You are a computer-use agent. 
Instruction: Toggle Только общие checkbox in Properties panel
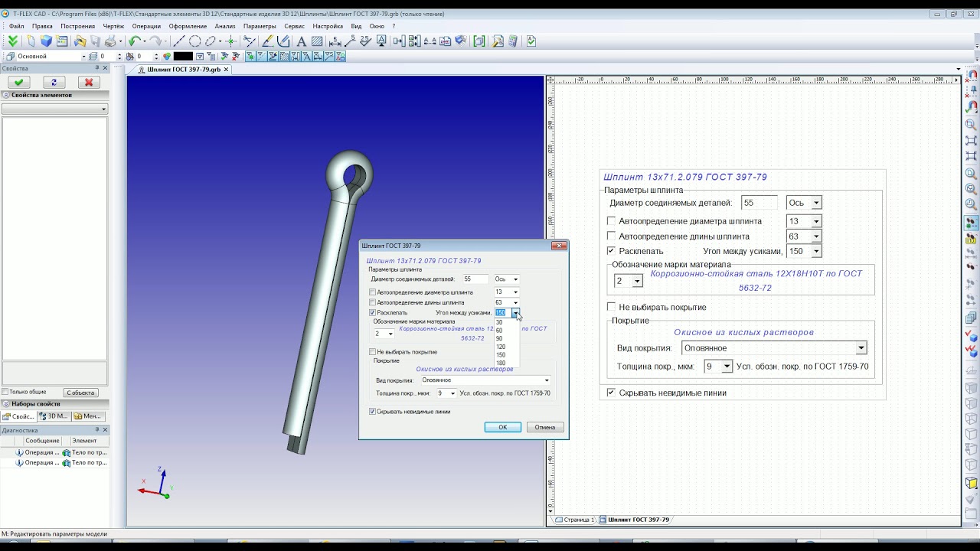(5, 392)
